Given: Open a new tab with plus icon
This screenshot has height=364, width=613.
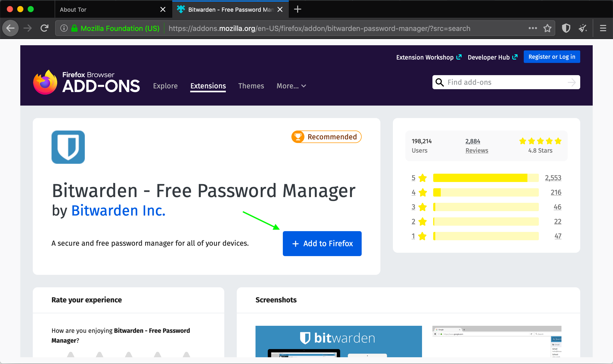Looking at the screenshot, I should (297, 9).
